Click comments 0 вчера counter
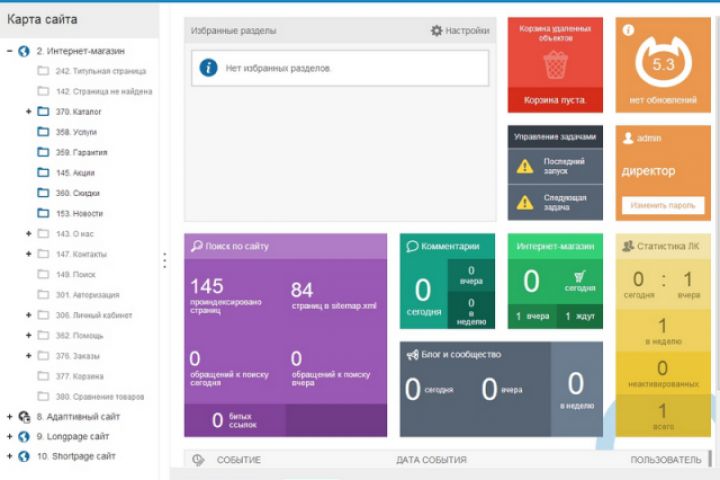The width and height of the screenshot is (720, 480). click(x=471, y=276)
